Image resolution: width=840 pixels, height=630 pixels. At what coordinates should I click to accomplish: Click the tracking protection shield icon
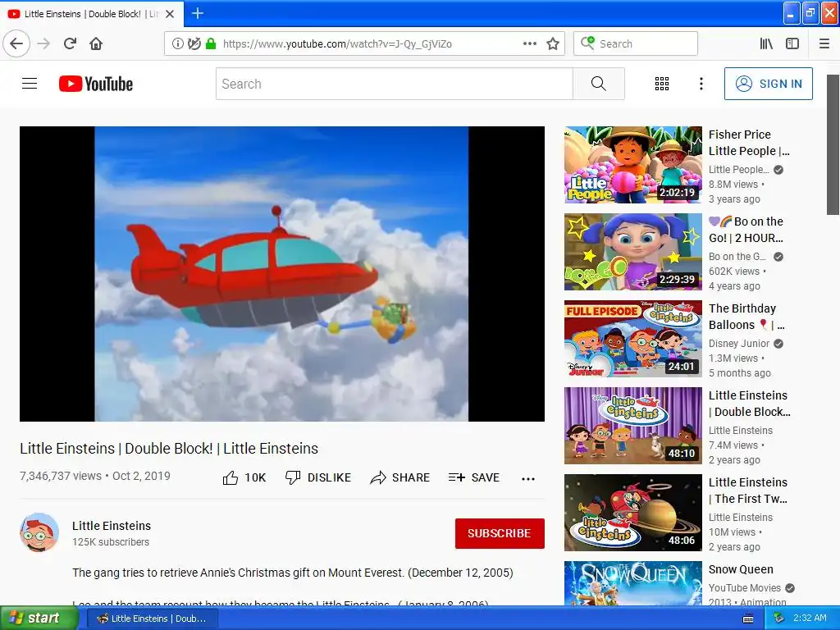pos(194,43)
